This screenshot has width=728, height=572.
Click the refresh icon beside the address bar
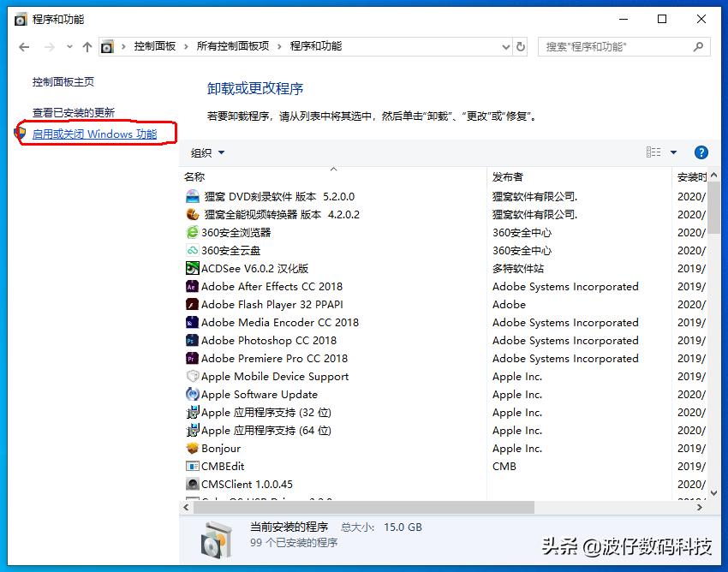521,47
